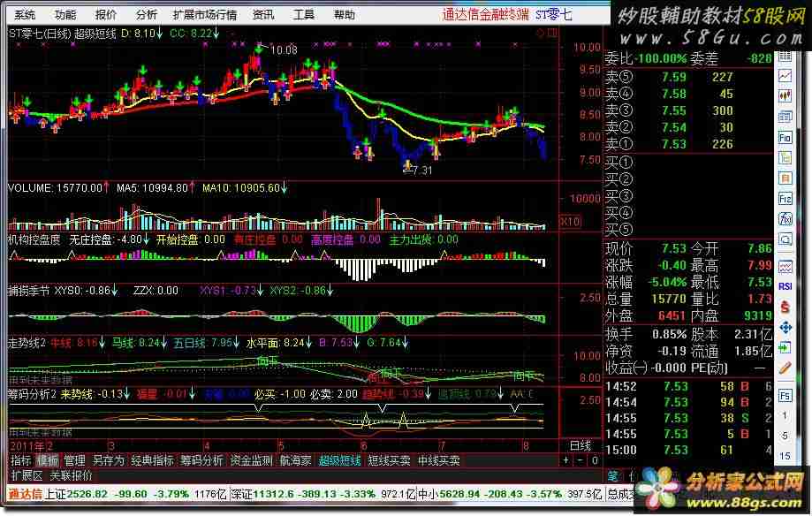Viewport: 812px width, 516px height.
Task: Click the red dollar sign icon
Action: [785, 307]
